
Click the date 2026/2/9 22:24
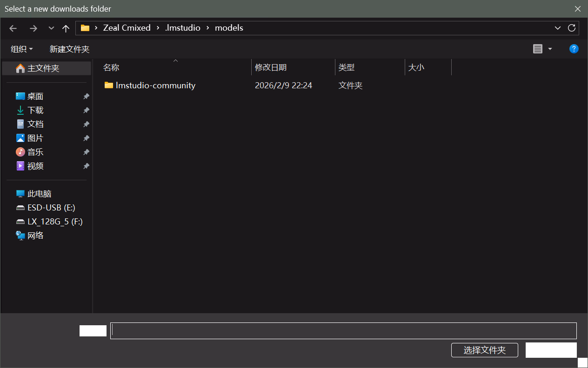pyautogui.click(x=283, y=85)
